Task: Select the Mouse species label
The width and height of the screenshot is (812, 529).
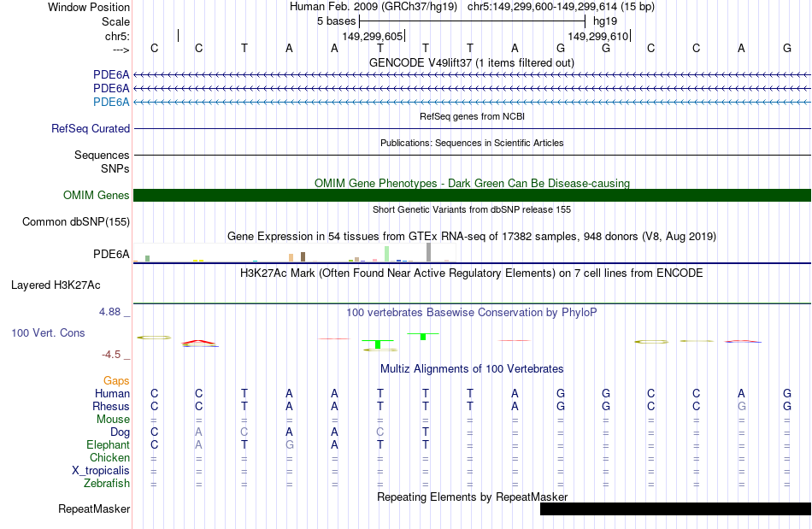Action: point(113,420)
